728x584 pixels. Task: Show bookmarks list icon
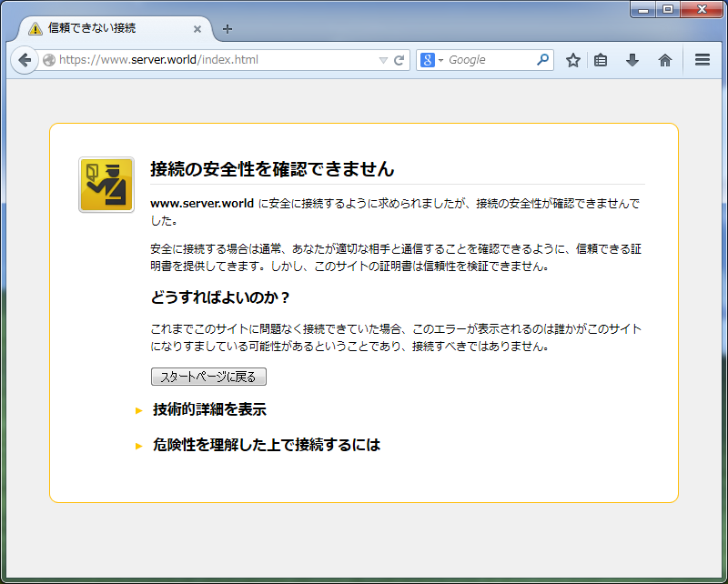[x=601, y=60]
